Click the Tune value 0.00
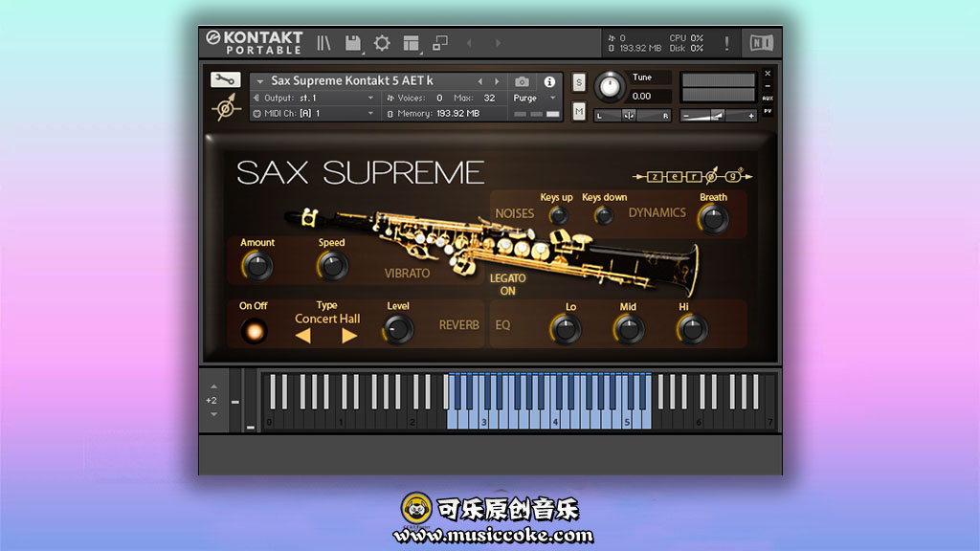Viewport: 980px width, 551px height. 641,97
